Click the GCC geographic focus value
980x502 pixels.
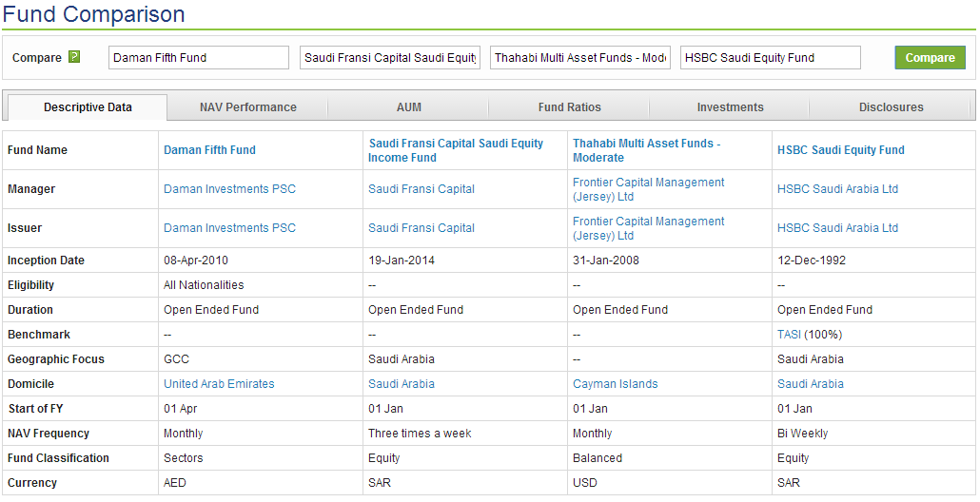click(176, 359)
